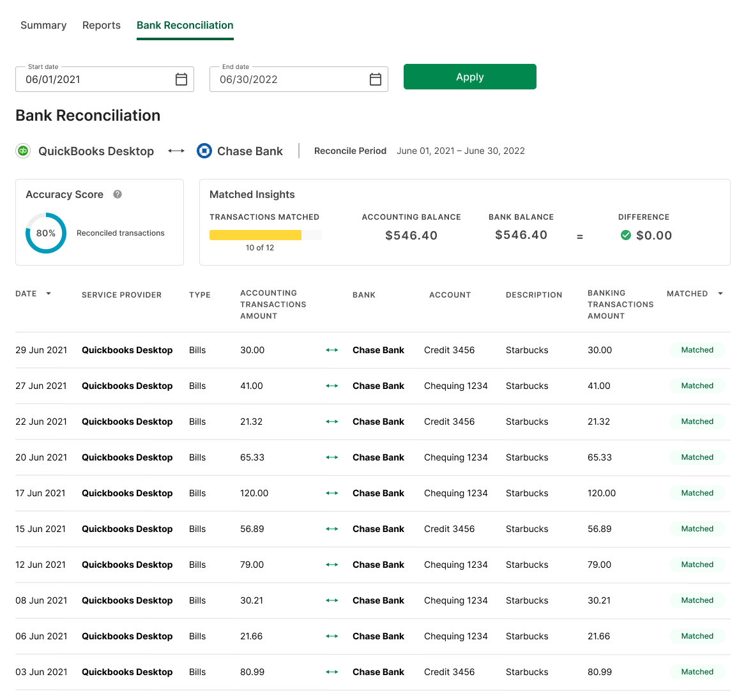Click Bills type in the 06 Jun 2021 row
The height and width of the screenshot is (700, 746).
(x=197, y=636)
